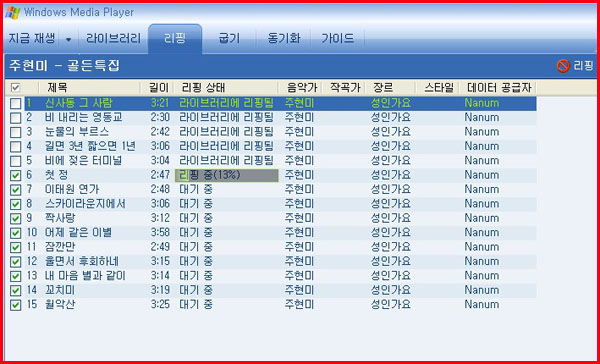The width and height of the screenshot is (600, 364).
Task: Select the track title 어제 같은 이별
Action: point(78,233)
